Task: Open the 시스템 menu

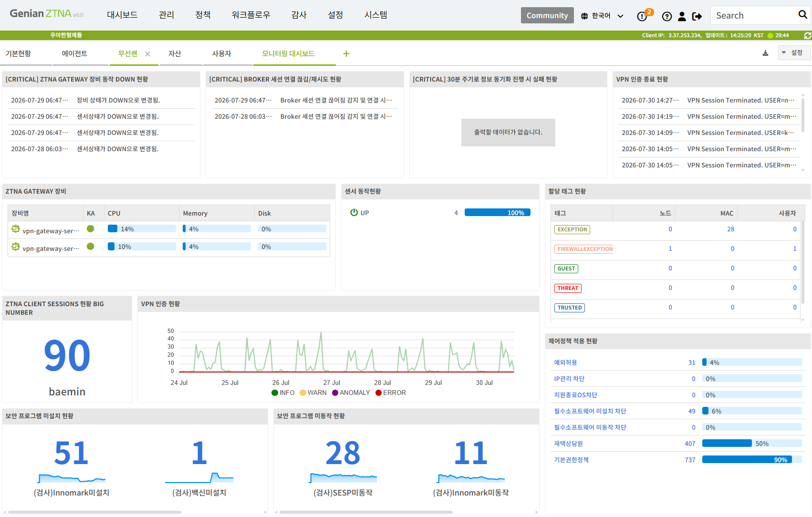Action: 376,15
